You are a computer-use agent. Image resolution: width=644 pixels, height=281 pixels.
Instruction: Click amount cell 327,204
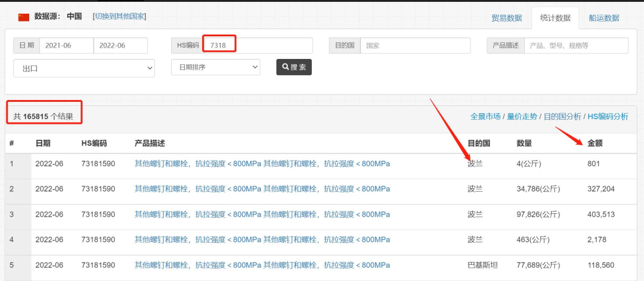[x=601, y=189]
